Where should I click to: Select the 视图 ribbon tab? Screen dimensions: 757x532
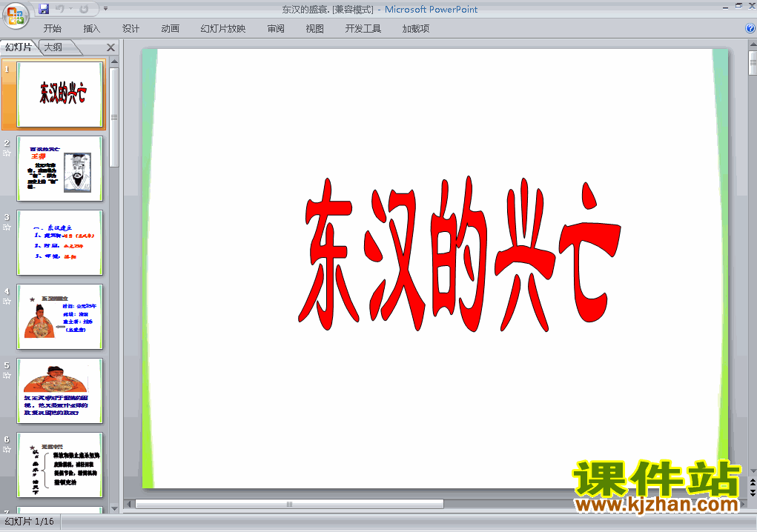point(315,29)
